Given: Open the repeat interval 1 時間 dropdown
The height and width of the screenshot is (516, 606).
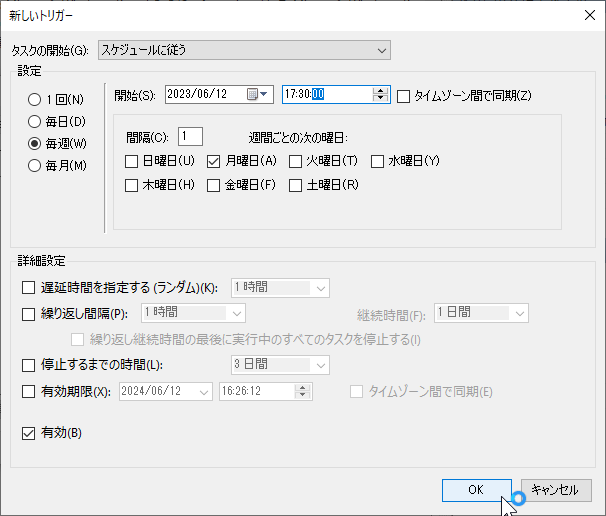Looking at the screenshot, I should (193, 313).
